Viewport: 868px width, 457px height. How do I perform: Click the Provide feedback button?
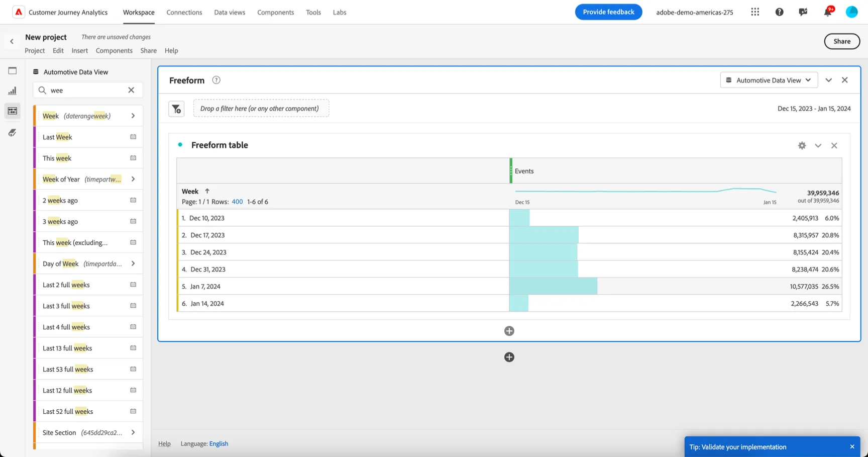coord(608,12)
